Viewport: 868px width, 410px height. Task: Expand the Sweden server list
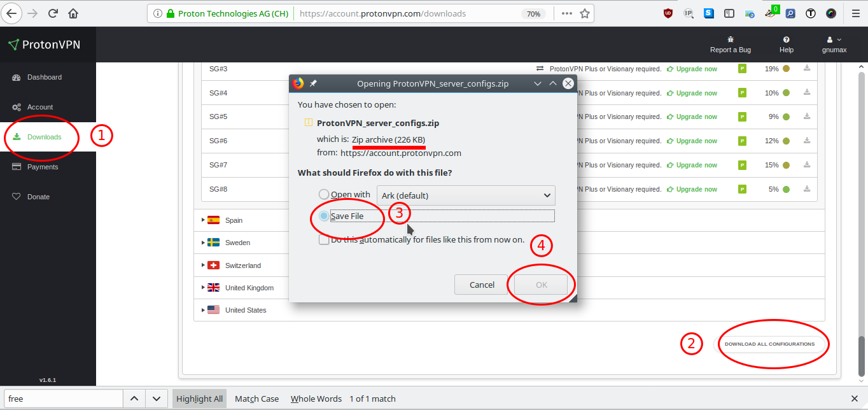tap(204, 243)
